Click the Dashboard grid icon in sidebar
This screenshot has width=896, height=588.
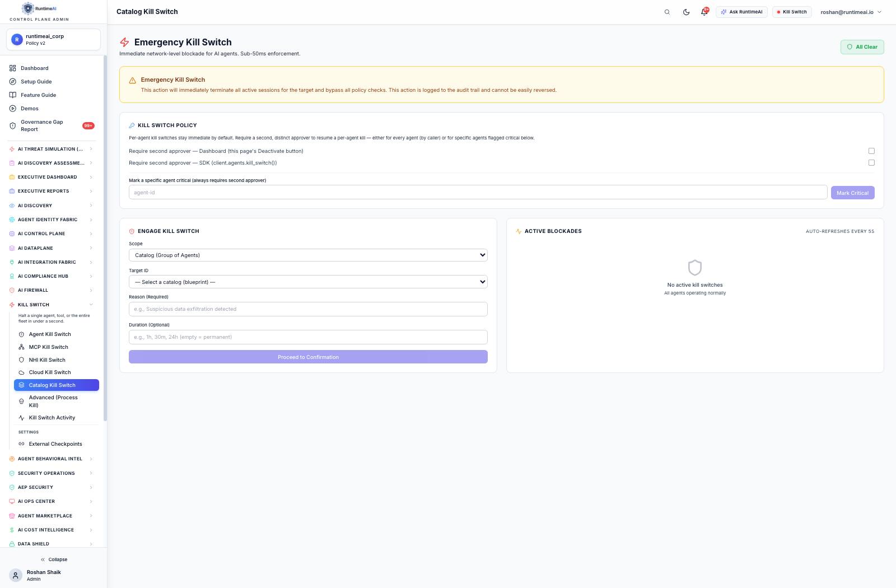point(12,68)
